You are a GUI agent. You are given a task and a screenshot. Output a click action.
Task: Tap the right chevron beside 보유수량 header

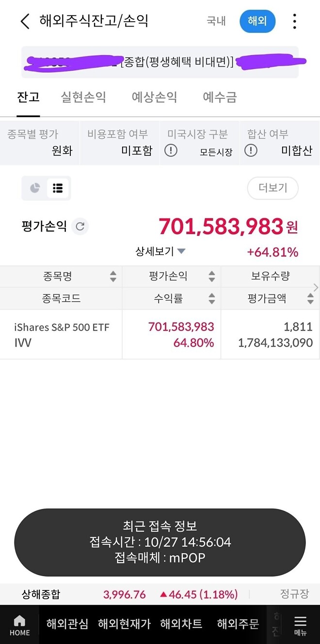[x=316, y=287]
